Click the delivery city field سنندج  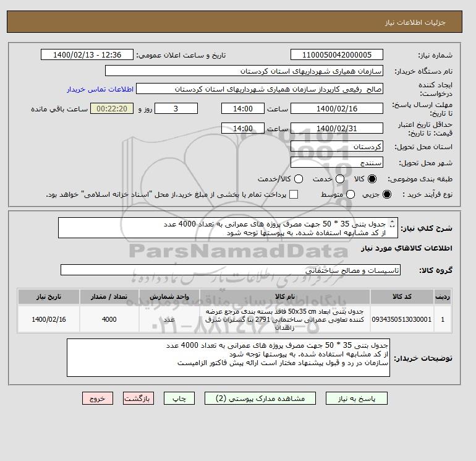(337, 162)
